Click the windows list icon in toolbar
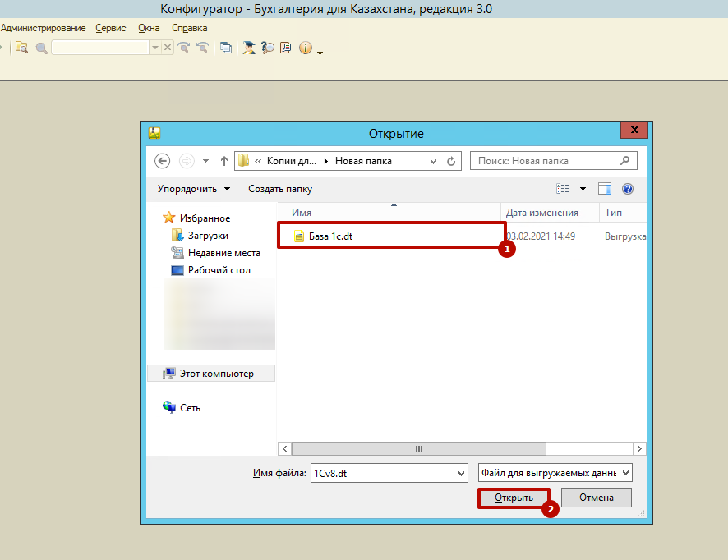The image size is (728, 560). 226,48
